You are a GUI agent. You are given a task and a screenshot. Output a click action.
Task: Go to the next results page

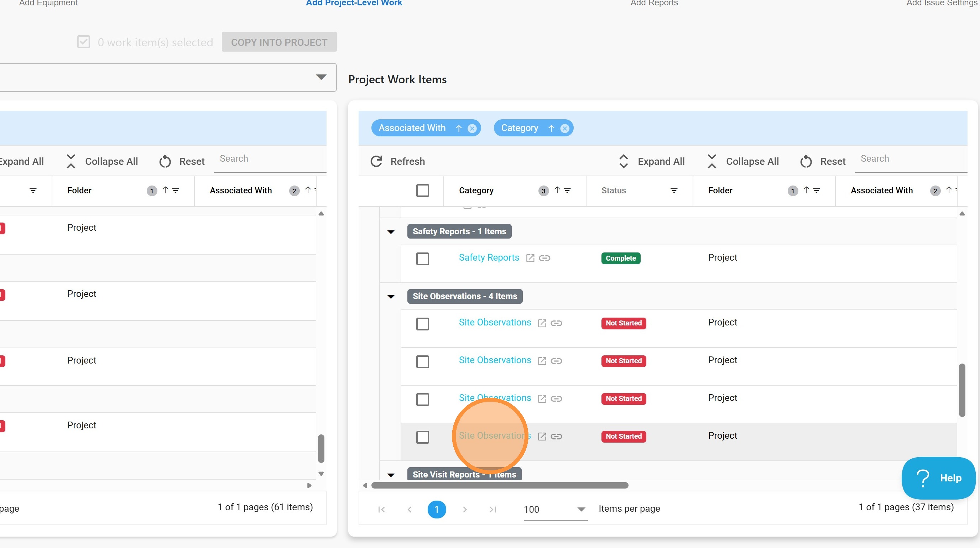pyautogui.click(x=464, y=509)
